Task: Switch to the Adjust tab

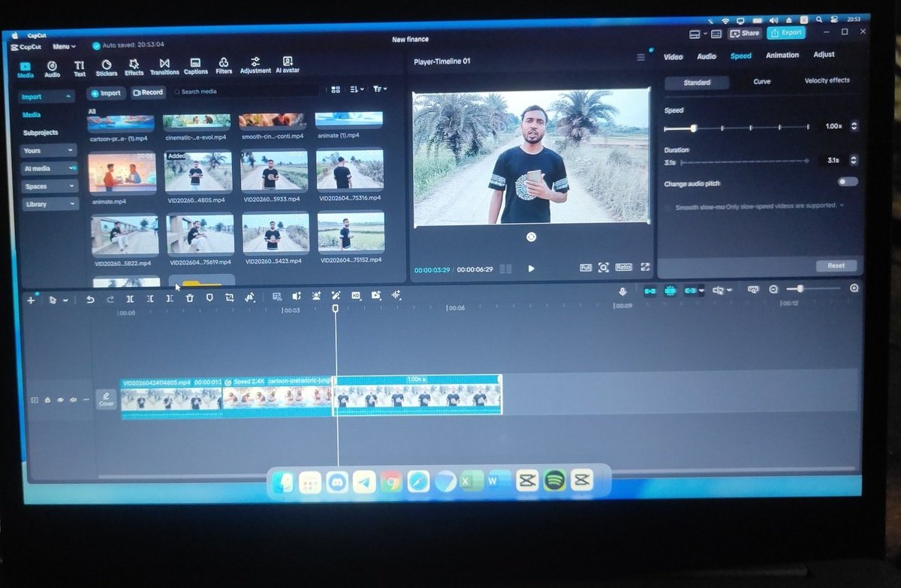Action: [x=824, y=55]
